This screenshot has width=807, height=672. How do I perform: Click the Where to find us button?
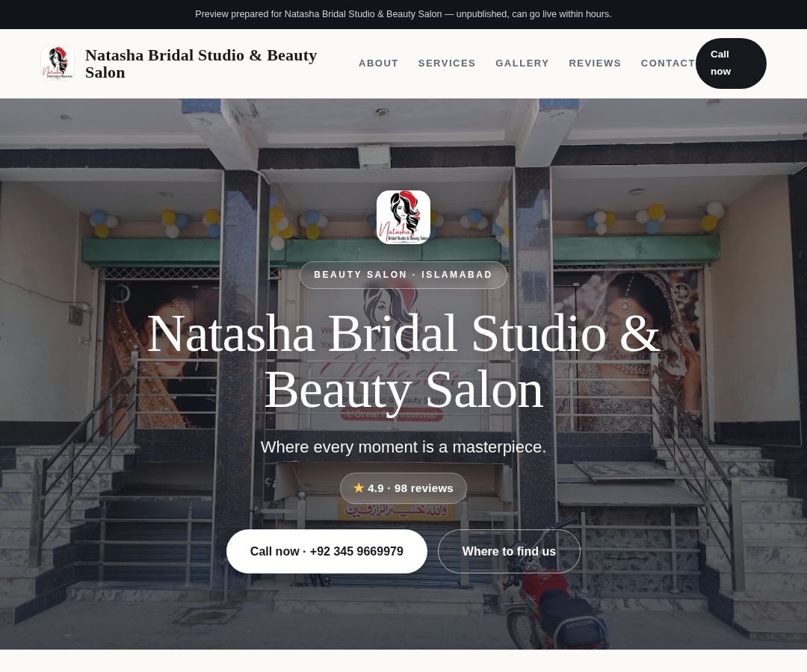click(509, 551)
